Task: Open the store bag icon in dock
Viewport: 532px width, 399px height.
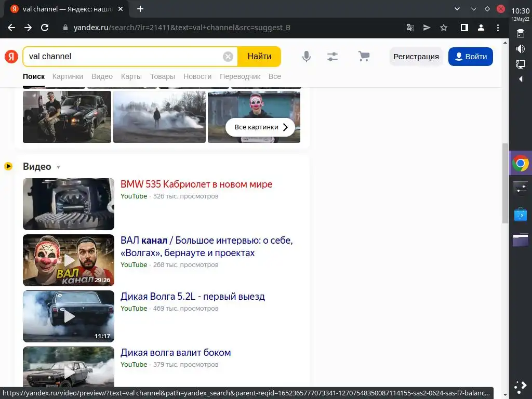Action: 521,215
